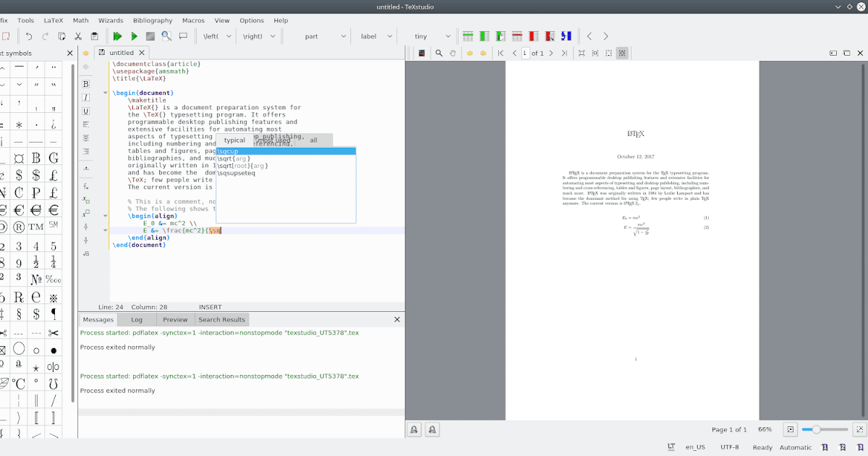Switch completion filter to "most used"

tap(273, 140)
